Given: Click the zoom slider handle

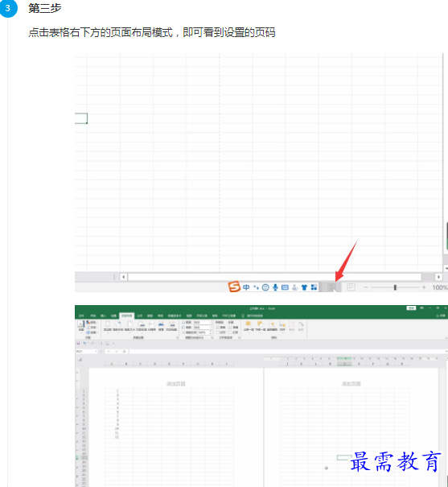Looking at the screenshot, I should 395,287.
